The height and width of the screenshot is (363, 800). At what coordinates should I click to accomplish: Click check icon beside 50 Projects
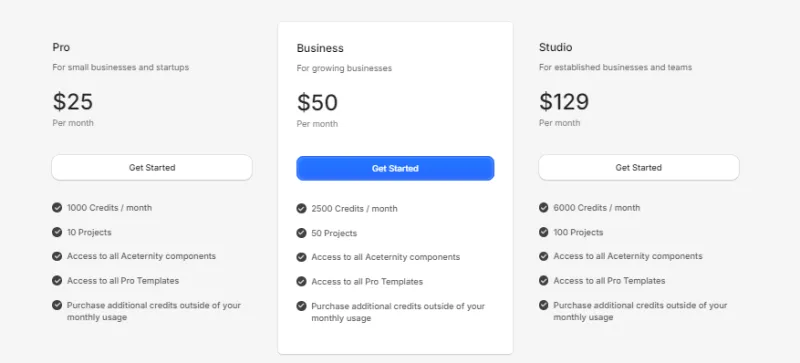point(302,233)
